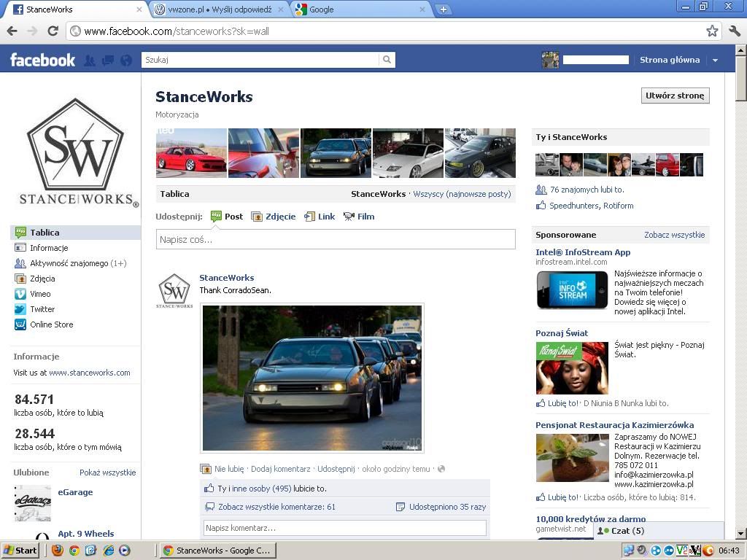Open a new browser tab
The image size is (747, 560).
point(443,9)
